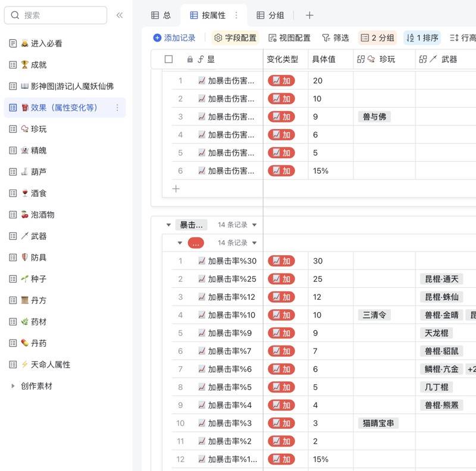Collapse the sidebar with double-chevron icon
The height and width of the screenshot is (471, 476).
pos(120,15)
